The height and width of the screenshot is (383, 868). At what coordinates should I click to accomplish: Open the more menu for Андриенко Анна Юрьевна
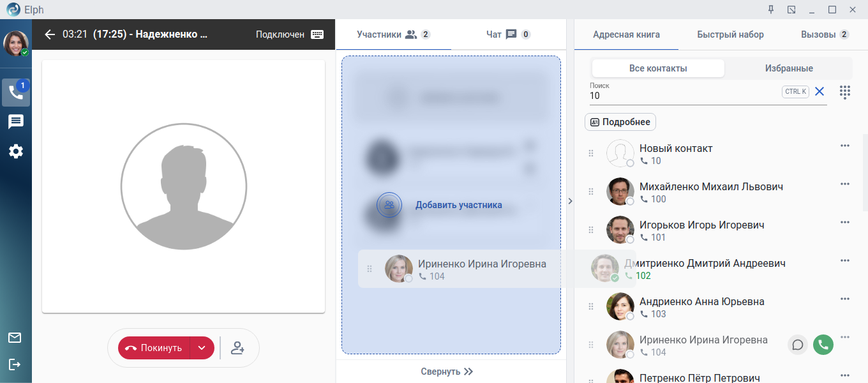[845, 299]
